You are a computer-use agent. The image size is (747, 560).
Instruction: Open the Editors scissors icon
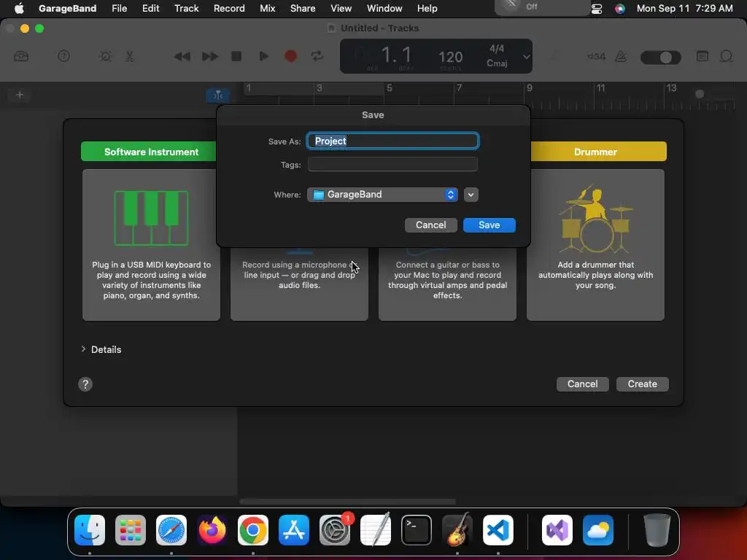click(x=130, y=56)
